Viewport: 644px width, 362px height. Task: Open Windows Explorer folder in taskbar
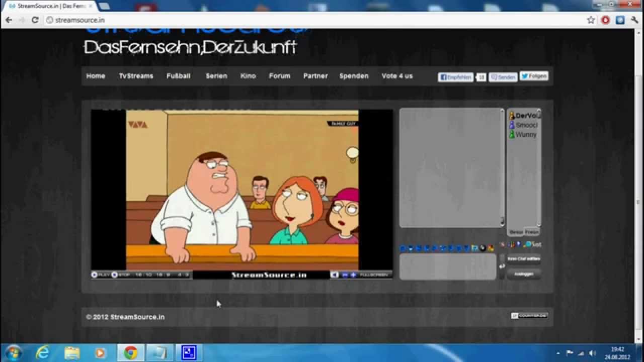coord(72,353)
